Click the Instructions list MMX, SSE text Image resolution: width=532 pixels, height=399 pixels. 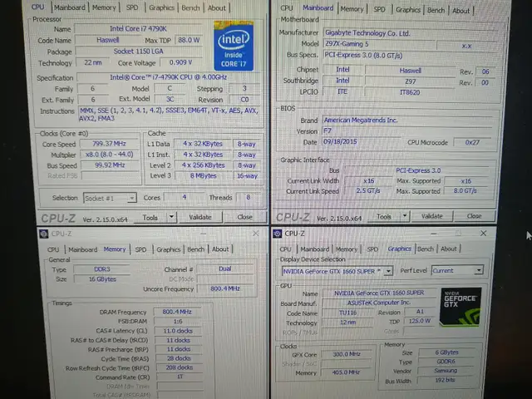[169, 115]
